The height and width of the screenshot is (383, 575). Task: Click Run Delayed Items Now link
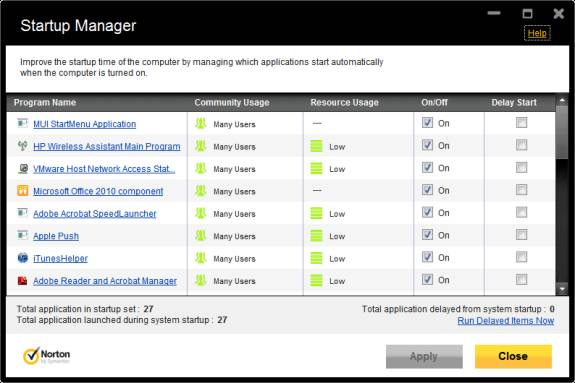coord(506,321)
